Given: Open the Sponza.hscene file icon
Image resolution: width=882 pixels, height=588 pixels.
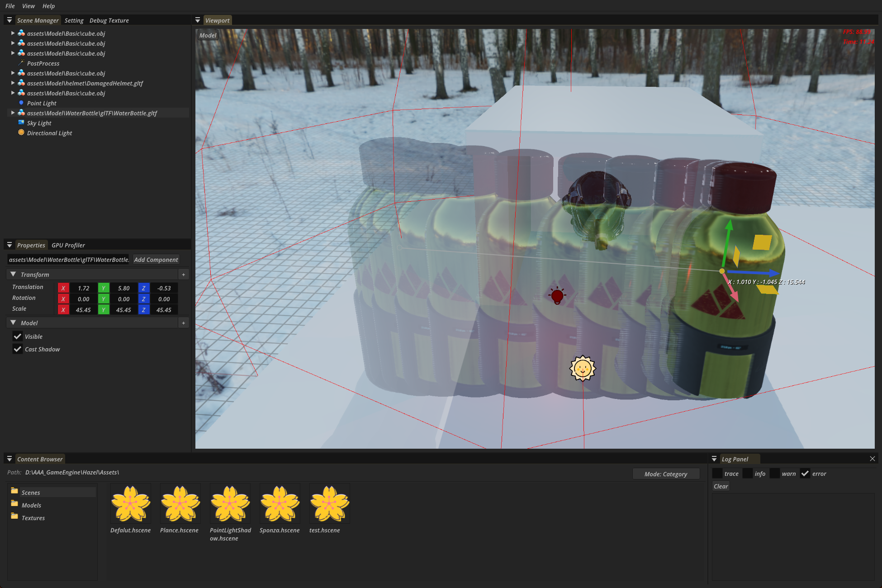Looking at the screenshot, I should (280, 504).
